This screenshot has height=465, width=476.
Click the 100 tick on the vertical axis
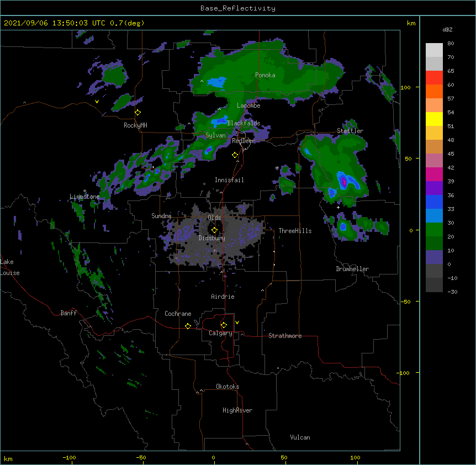tap(405, 87)
